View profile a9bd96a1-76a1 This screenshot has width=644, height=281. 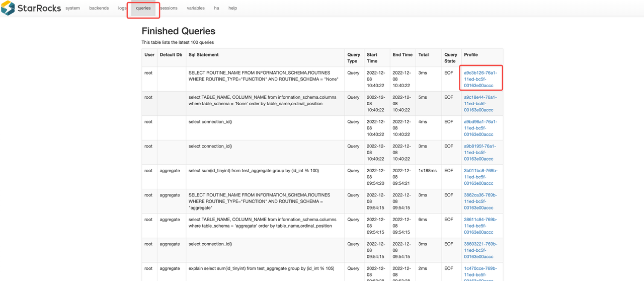(480, 128)
